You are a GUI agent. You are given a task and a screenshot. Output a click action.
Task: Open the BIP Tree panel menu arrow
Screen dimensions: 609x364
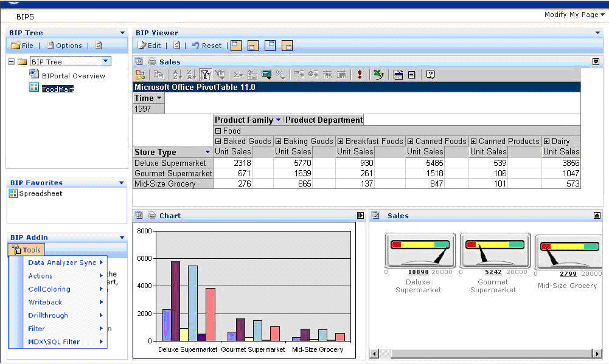click(x=122, y=33)
